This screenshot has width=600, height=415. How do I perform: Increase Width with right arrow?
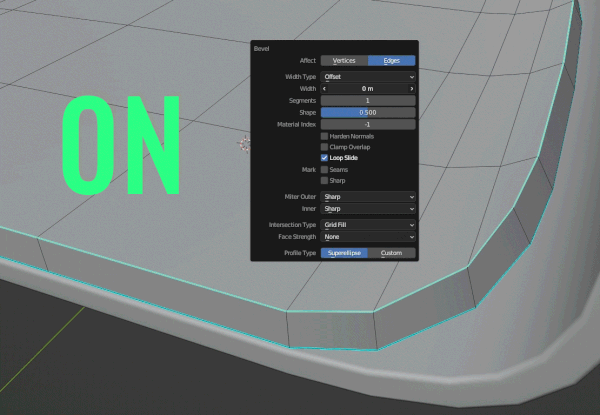pos(412,89)
